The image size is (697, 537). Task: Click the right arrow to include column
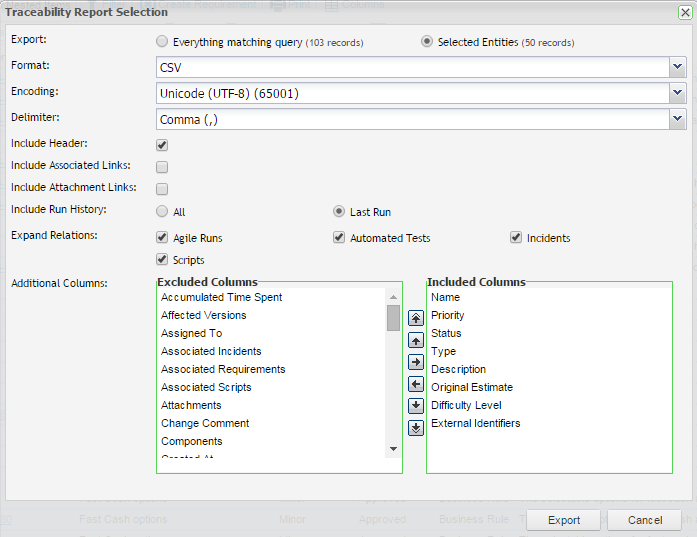coord(416,362)
